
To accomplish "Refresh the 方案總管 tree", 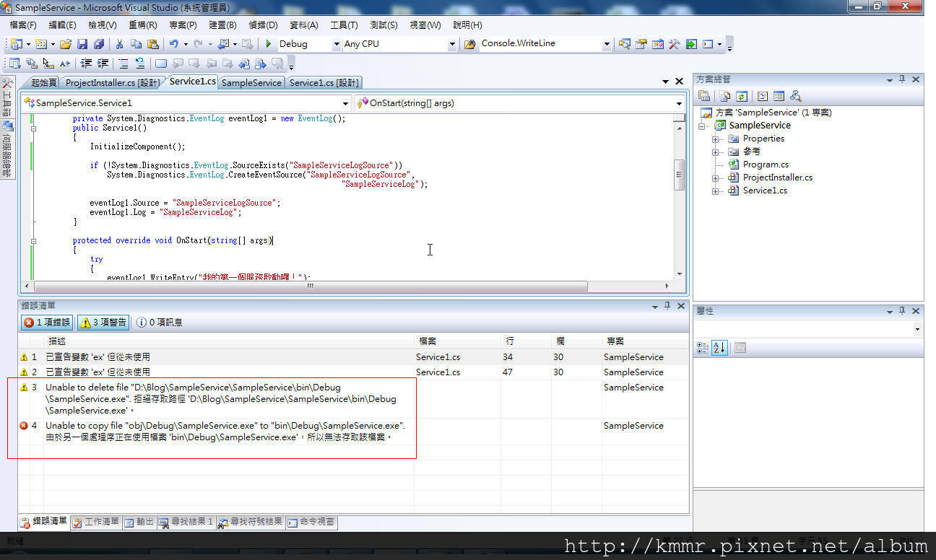I will pos(740,96).
